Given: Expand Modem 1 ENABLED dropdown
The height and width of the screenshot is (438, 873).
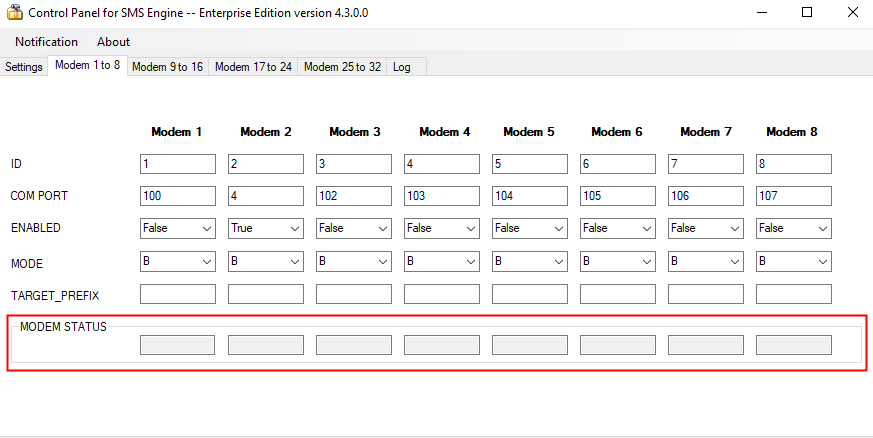Looking at the screenshot, I should coord(178,229).
